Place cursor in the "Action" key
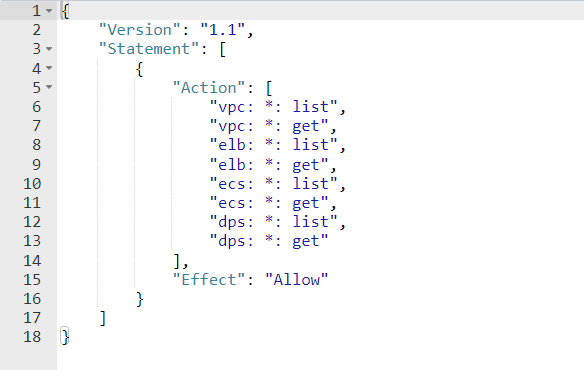The image size is (584, 370). (209, 88)
